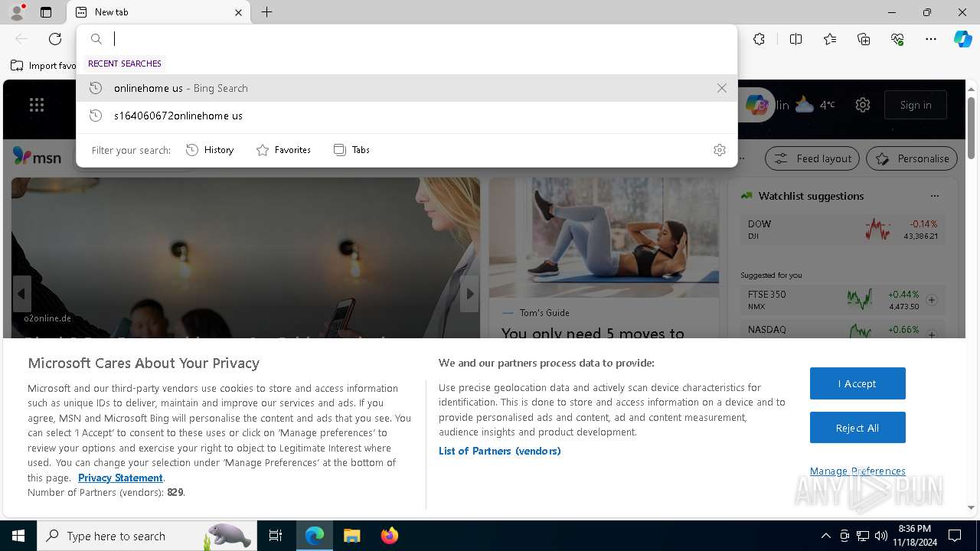Open Settings and more ellipsis menu
This screenshot has height=551, width=980.
pos(931,39)
